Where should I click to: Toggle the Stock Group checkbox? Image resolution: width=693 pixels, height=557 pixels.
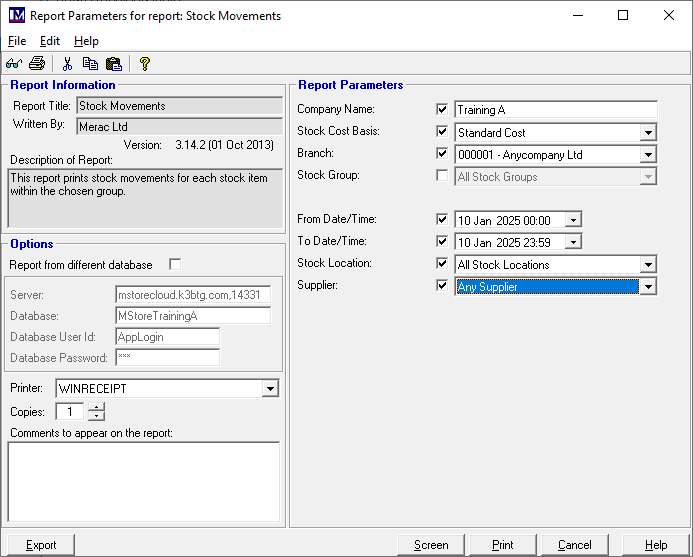(442, 176)
